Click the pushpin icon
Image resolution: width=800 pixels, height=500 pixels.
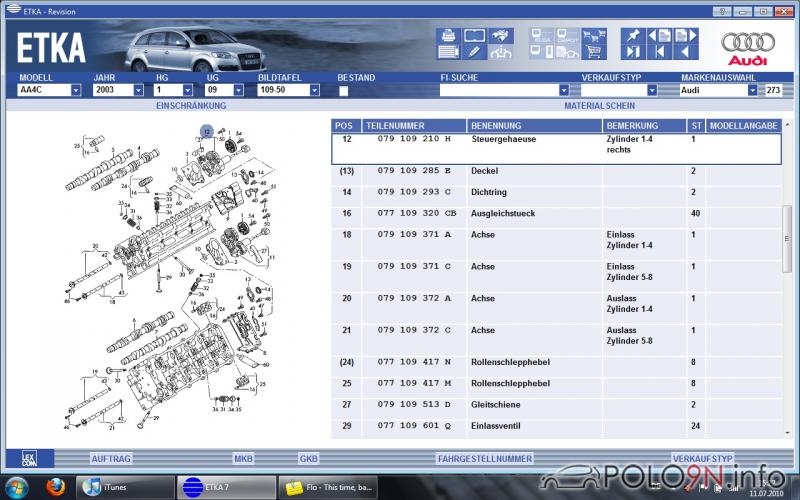point(633,36)
